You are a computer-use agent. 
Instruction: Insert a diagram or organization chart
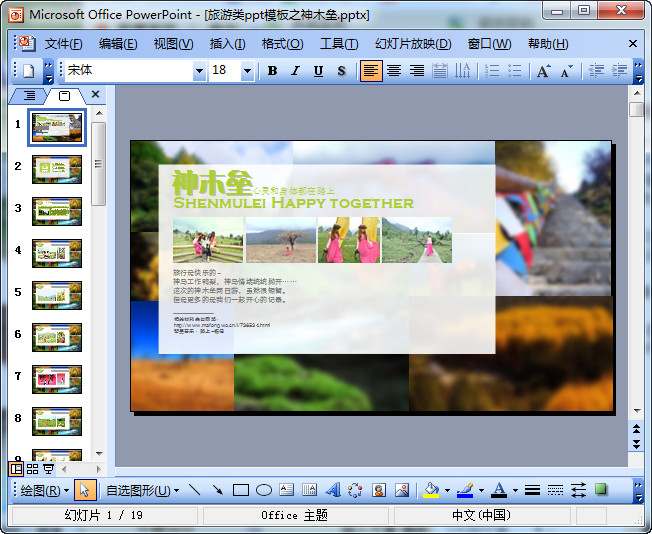tap(356, 490)
